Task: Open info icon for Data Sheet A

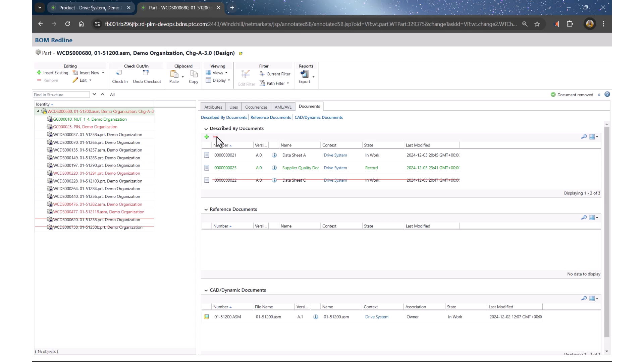Action: click(274, 155)
